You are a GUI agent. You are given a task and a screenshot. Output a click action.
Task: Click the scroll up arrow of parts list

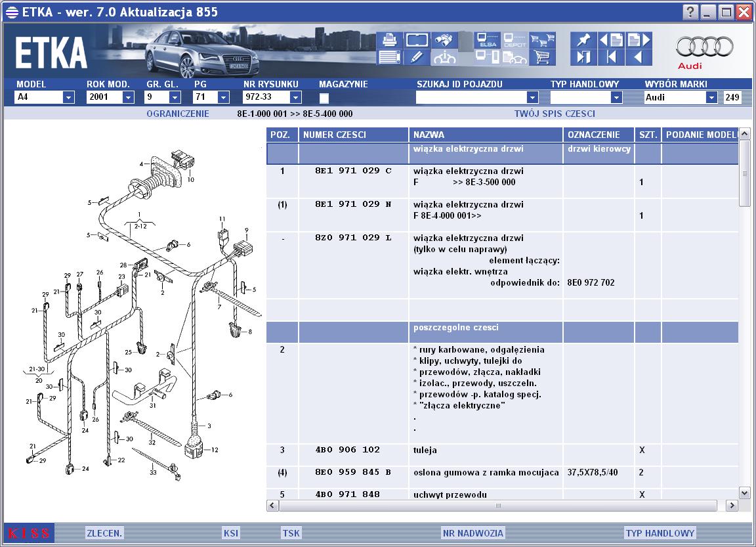(x=744, y=133)
